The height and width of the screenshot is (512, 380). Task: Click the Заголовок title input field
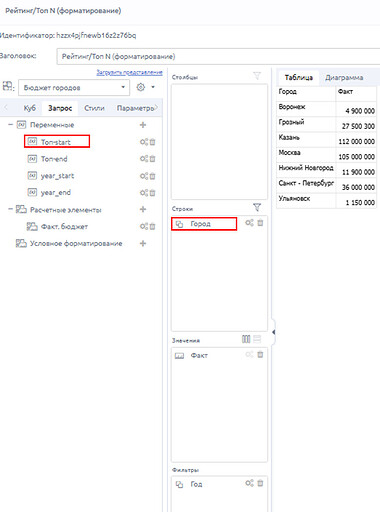(218, 56)
